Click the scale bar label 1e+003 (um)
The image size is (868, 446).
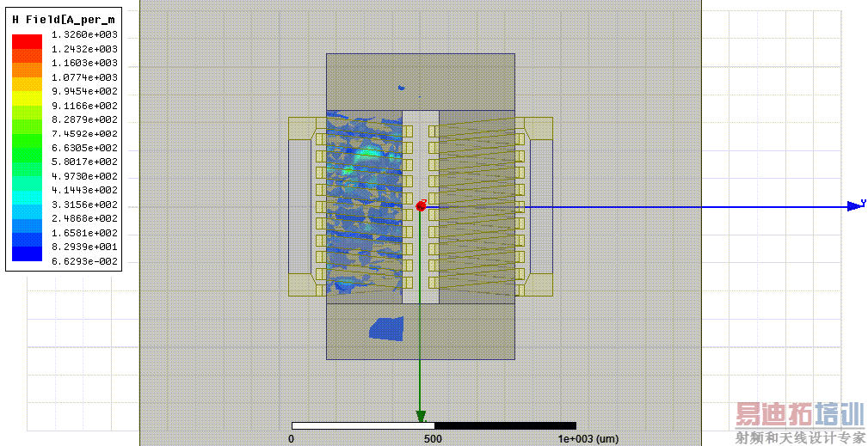588,439
